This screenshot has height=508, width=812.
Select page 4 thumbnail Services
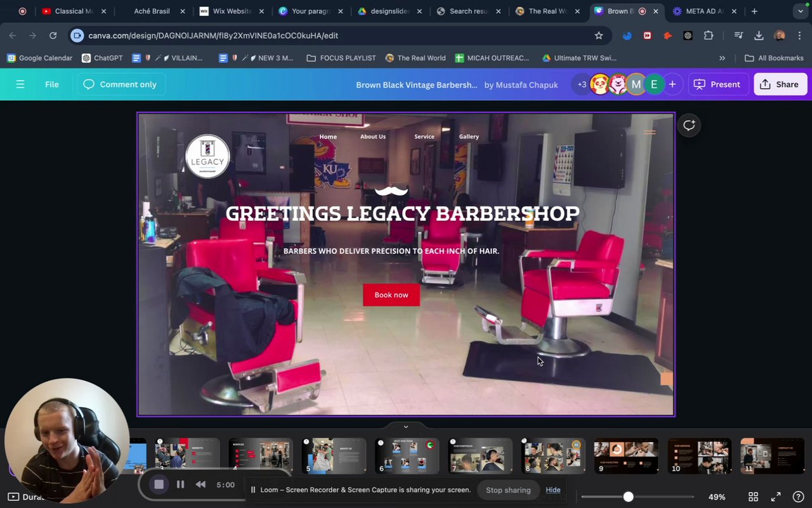pos(261,455)
